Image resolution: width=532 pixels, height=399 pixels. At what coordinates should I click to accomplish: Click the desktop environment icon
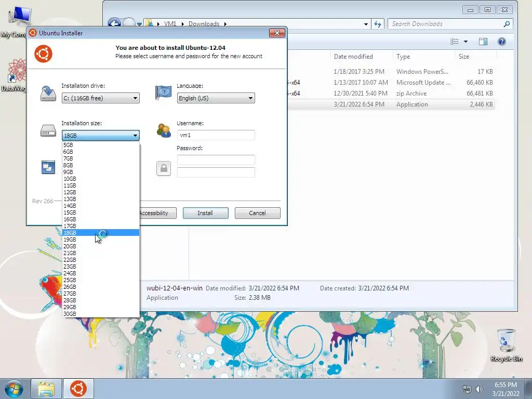(48, 167)
